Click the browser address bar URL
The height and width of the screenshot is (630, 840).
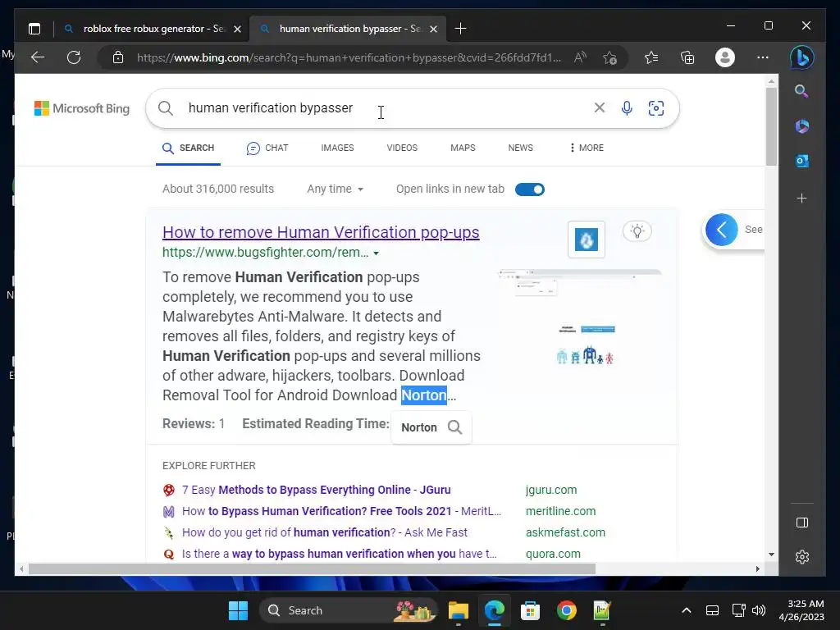click(349, 57)
